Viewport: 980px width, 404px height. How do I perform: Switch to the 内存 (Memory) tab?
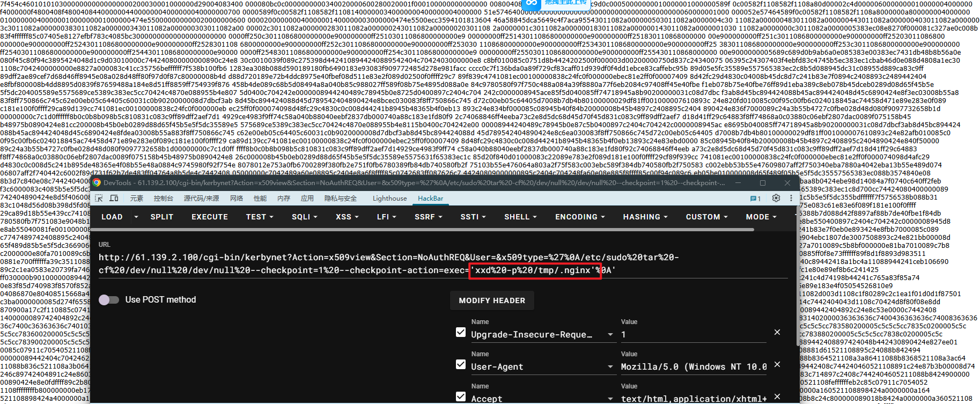[284, 198]
